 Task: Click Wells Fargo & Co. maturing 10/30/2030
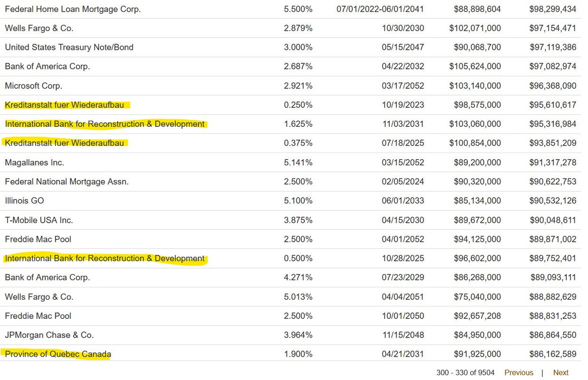point(39,28)
